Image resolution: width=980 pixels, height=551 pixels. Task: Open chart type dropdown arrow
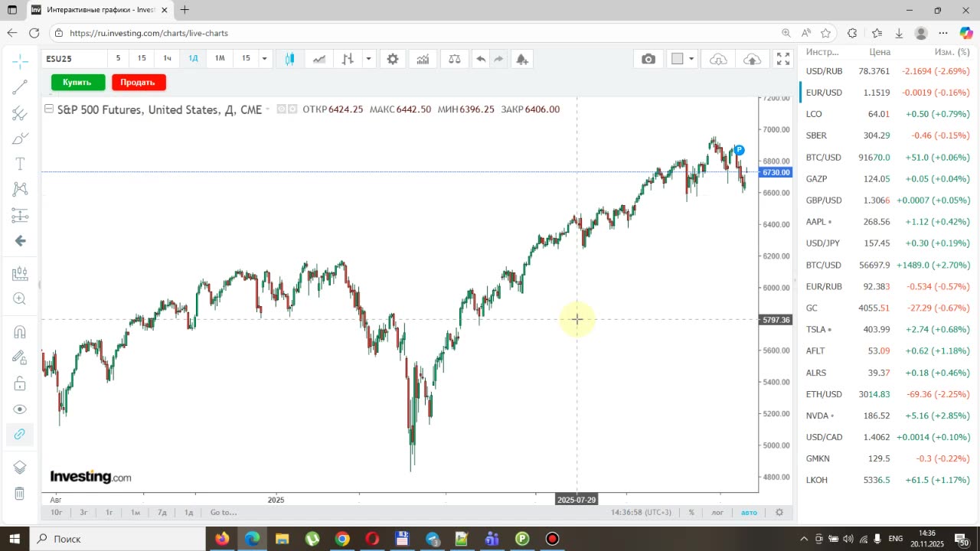coord(368,59)
